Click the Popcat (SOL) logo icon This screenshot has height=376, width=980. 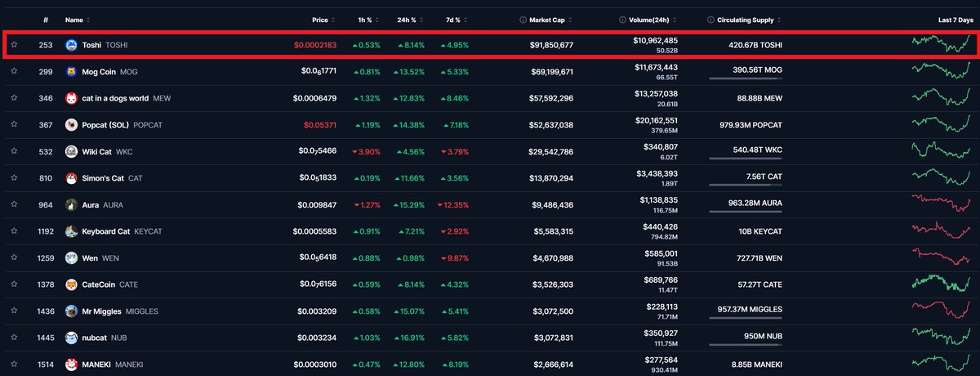71,125
